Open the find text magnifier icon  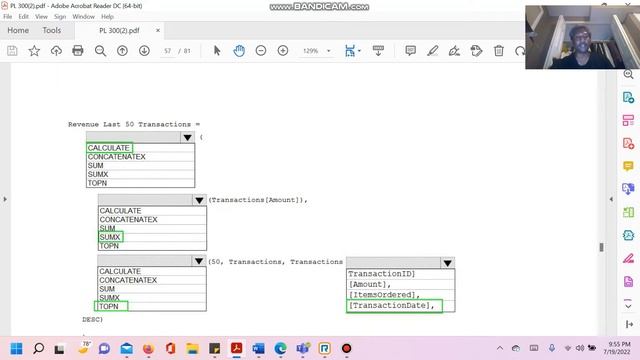pos(100,51)
